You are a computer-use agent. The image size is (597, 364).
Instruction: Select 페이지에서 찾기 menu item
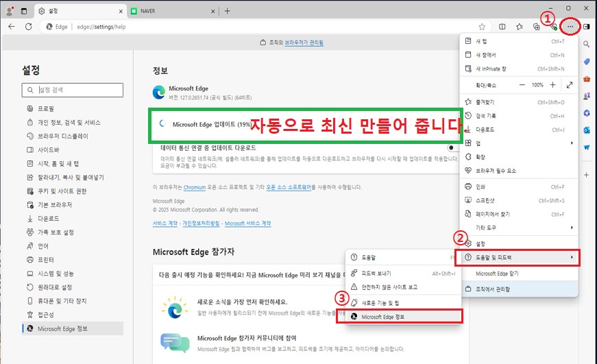519,214
